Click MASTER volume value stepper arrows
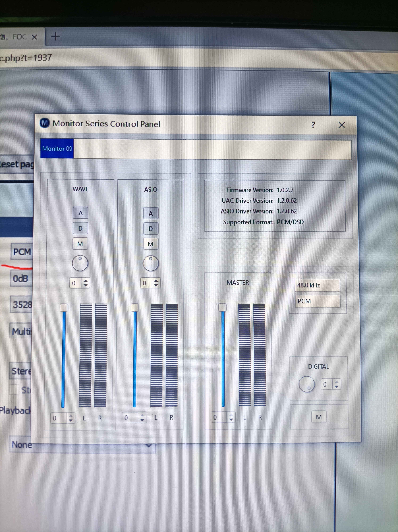Image resolution: width=398 pixels, height=532 pixels. [231, 417]
